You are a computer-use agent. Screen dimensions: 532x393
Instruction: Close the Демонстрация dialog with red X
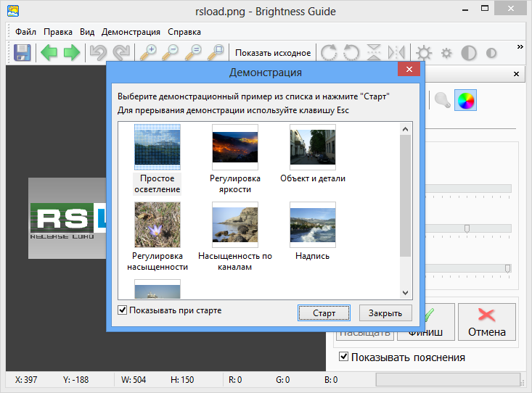409,69
